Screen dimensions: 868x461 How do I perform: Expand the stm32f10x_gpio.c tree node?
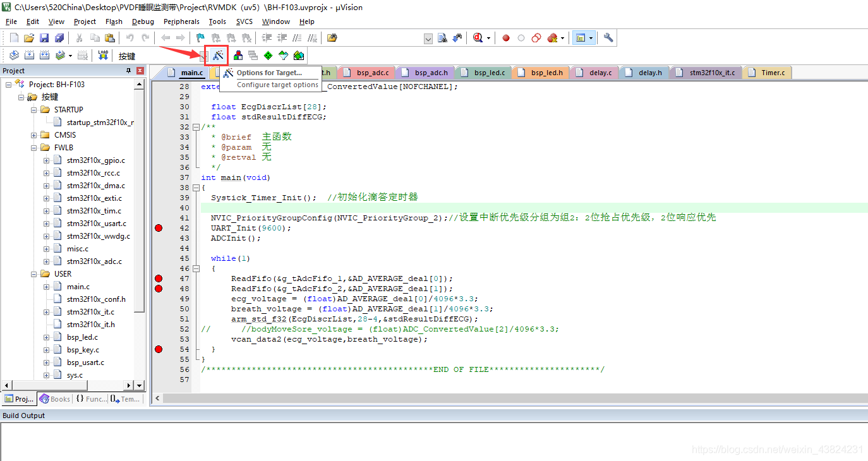pos(46,160)
